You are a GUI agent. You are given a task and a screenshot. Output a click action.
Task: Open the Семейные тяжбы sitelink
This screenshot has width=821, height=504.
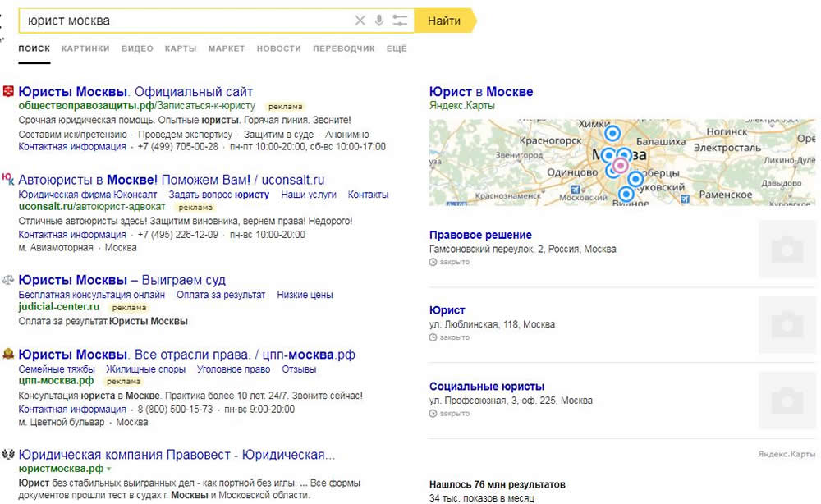53,369
